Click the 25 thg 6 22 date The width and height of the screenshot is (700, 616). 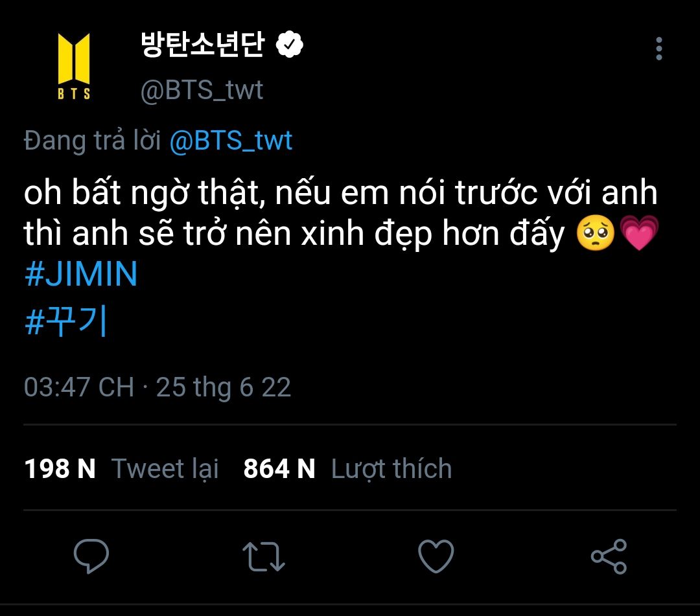(x=224, y=387)
